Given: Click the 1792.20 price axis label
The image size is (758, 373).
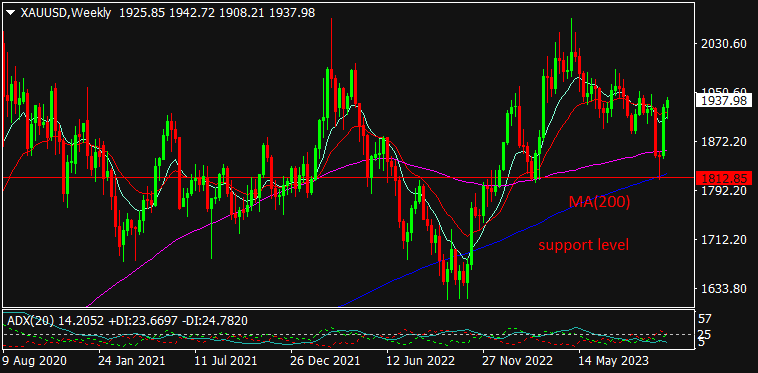Looking at the screenshot, I should [724, 190].
